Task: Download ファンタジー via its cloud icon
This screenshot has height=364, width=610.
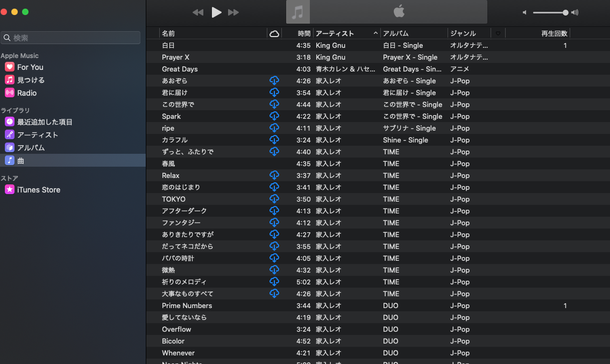Action: click(x=274, y=223)
